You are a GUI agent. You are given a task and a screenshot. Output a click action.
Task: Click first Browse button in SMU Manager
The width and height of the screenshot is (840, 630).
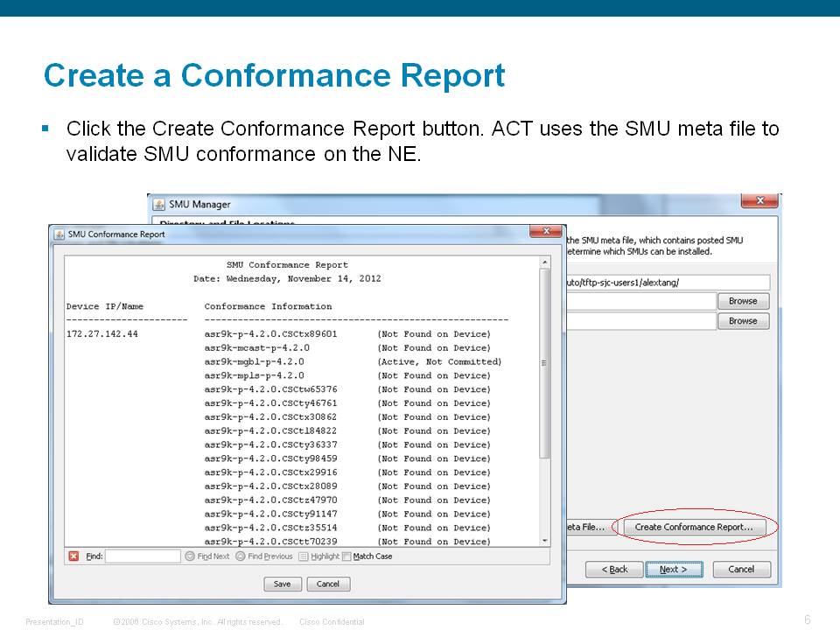click(743, 301)
